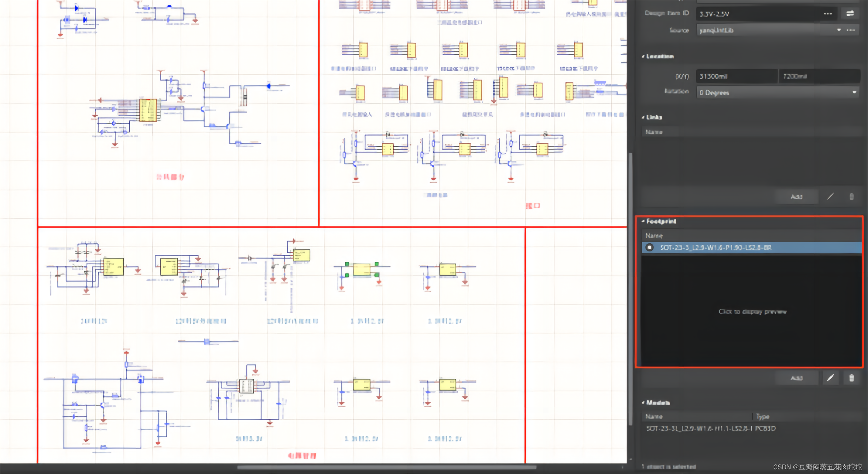The width and height of the screenshot is (868, 474).
Task: Open the Rotation 0 Degrees dropdown
Action: pos(854,92)
